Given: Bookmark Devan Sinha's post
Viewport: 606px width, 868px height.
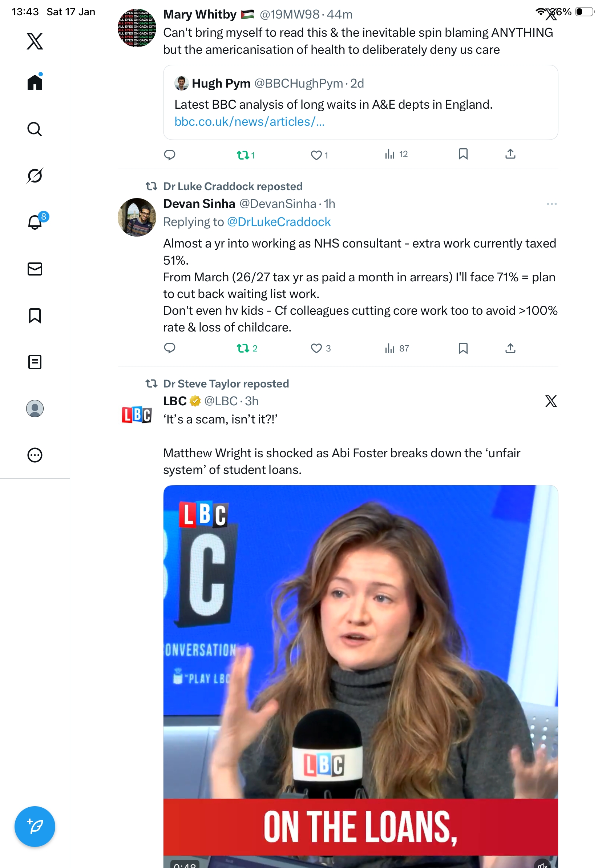Looking at the screenshot, I should [x=463, y=348].
